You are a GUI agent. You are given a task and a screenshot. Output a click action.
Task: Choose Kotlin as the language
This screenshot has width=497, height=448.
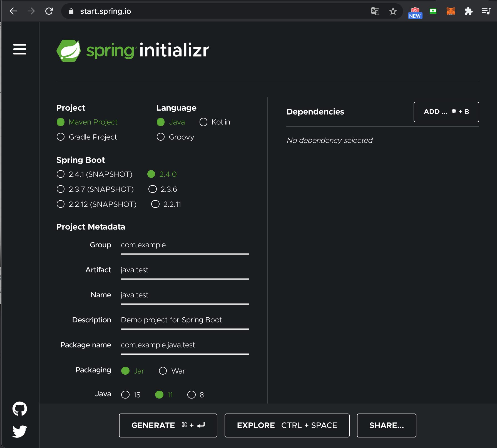(x=215, y=122)
